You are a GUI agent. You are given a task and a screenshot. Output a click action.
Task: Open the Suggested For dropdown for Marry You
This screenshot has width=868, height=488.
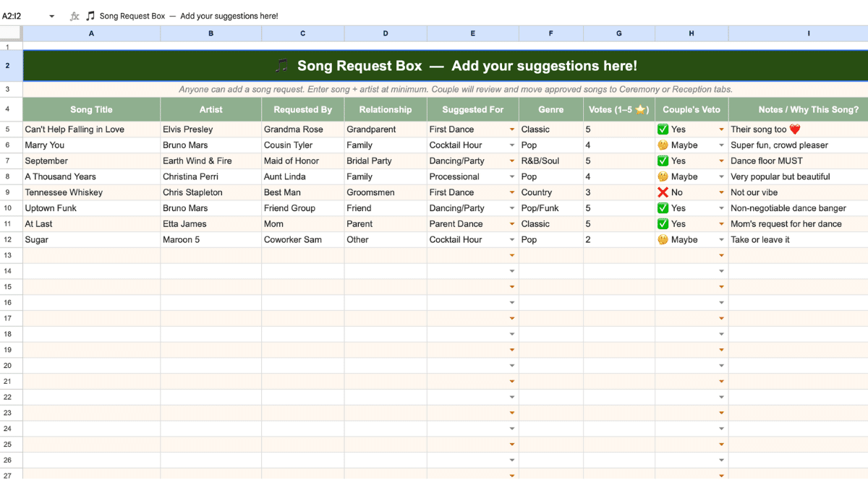pos(513,145)
